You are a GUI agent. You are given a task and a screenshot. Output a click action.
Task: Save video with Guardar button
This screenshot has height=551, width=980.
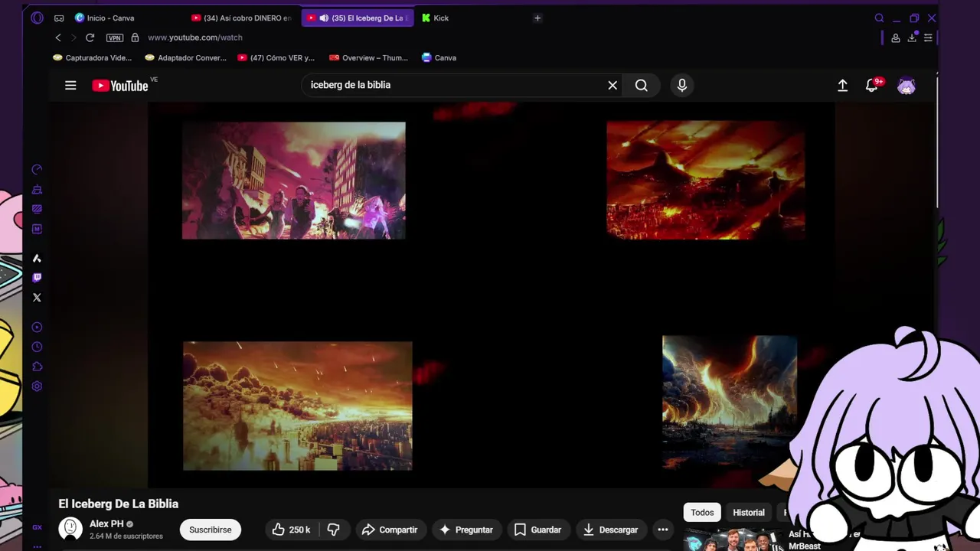[537, 530]
